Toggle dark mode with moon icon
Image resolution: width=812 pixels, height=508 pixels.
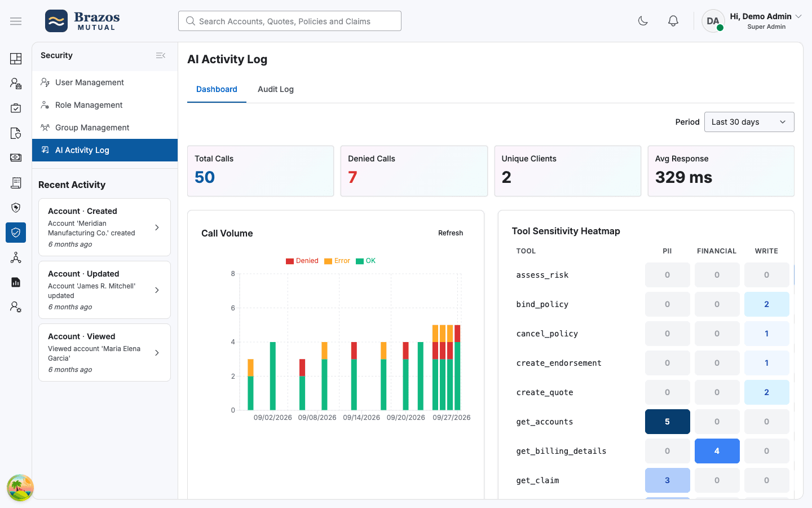coord(643,21)
